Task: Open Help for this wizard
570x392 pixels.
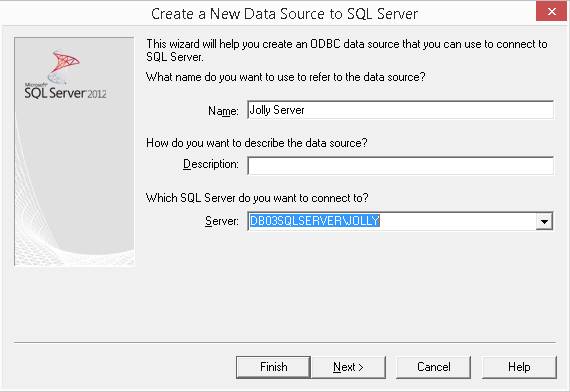Action: point(519,367)
